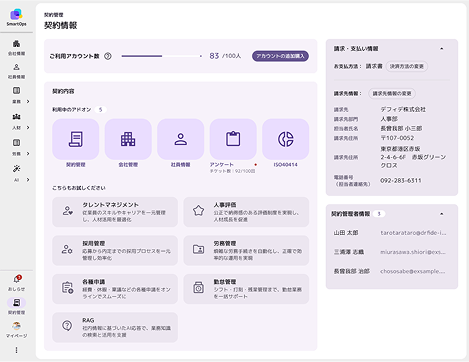Click the account usage progress bar
The width and height of the screenshot is (469, 362).
pos(162,56)
